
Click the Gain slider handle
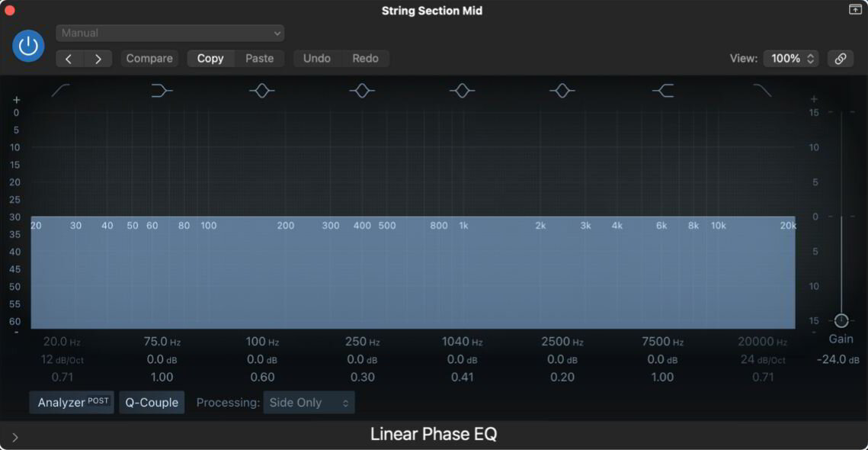click(841, 320)
